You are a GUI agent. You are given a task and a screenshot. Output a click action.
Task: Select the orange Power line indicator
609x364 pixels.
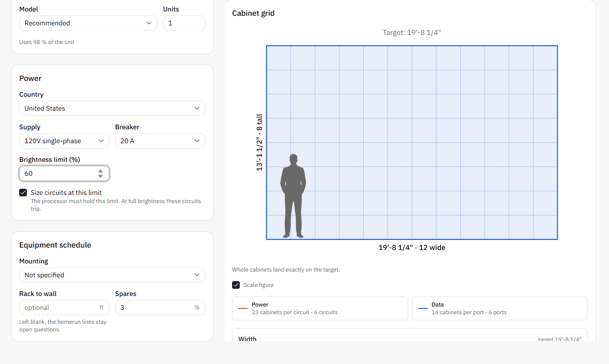point(243,308)
